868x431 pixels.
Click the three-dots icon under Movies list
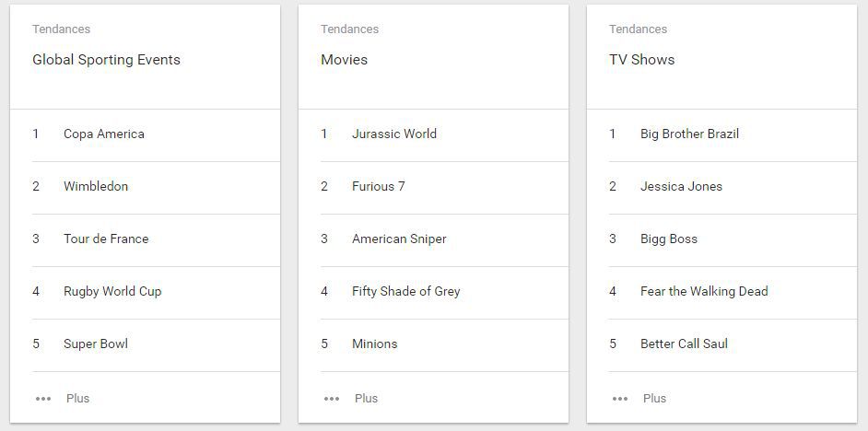click(332, 399)
